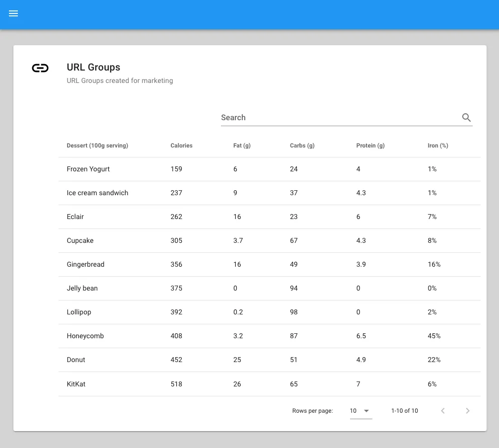Screen dimensions: 499x448
Task: Sort by Carbs (g) column header
Action: coord(302,146)
